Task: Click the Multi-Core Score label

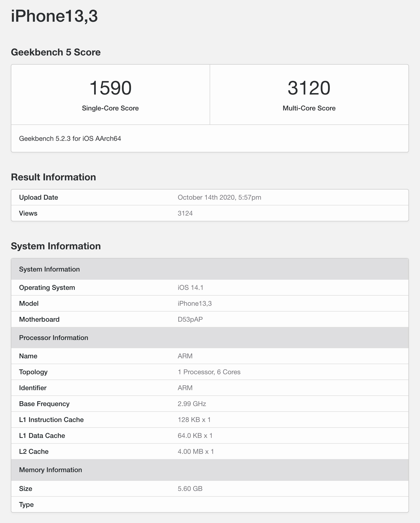Action: pyautogui.click(x=309, y=108)
